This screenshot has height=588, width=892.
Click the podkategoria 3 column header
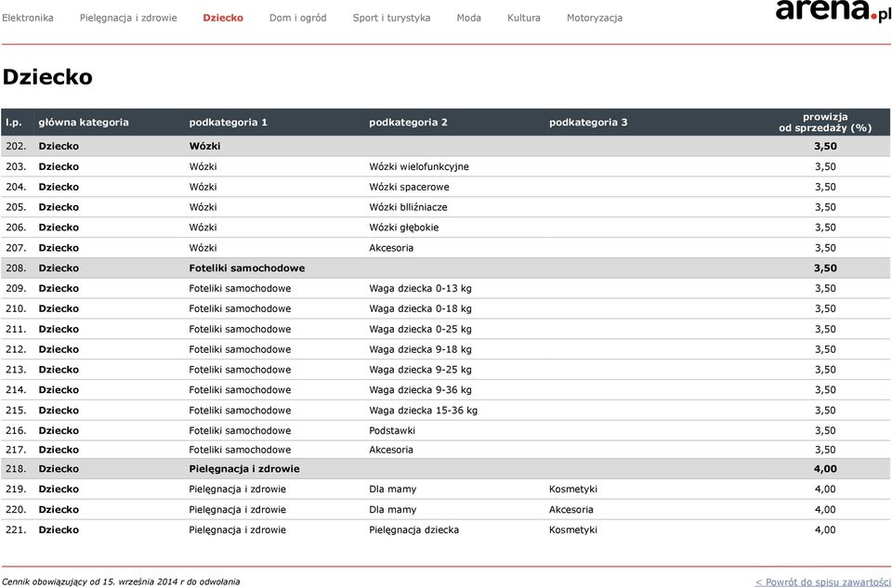click(x=588, y=123)
